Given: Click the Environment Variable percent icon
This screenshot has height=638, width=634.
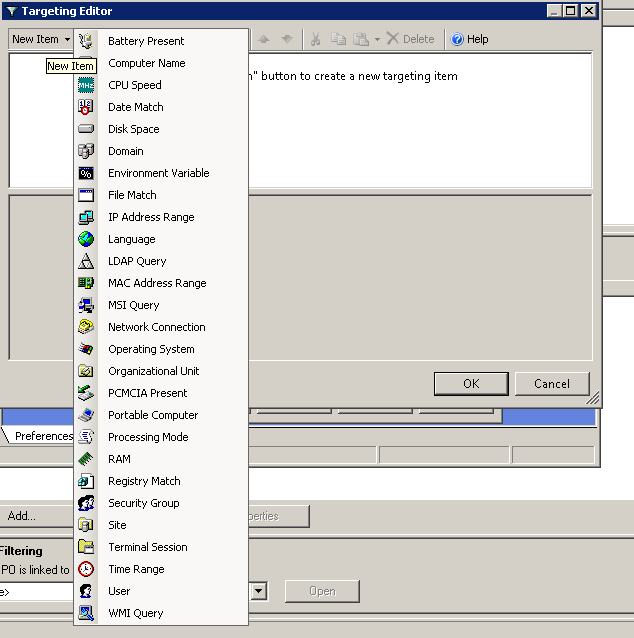Looking at the screenshot, I should 86,173.
